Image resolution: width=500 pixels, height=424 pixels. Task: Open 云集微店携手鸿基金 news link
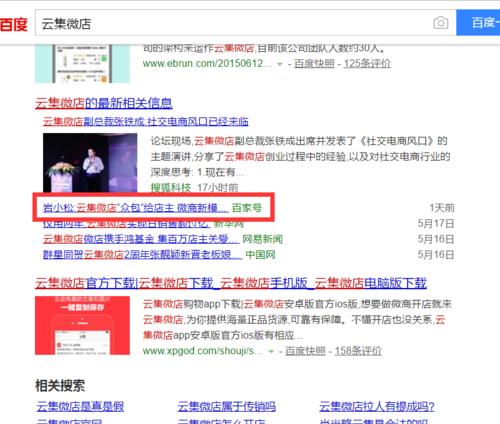coord(141,239)
